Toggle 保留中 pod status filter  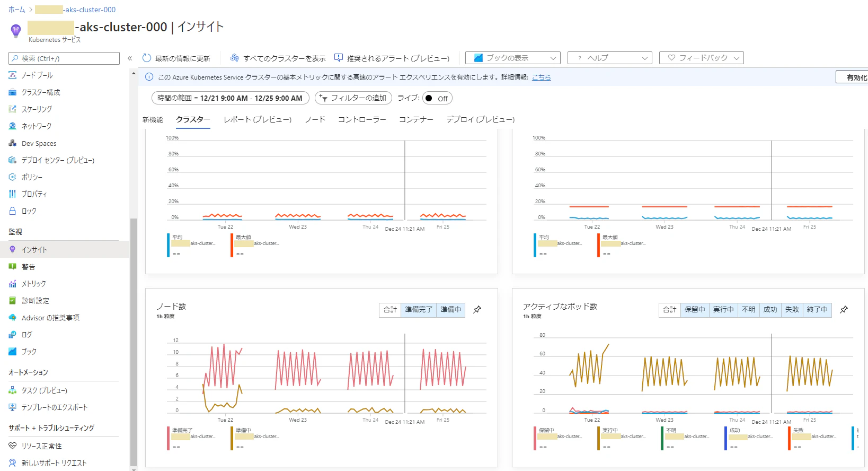pyautogui.click(x=695, y=310)
